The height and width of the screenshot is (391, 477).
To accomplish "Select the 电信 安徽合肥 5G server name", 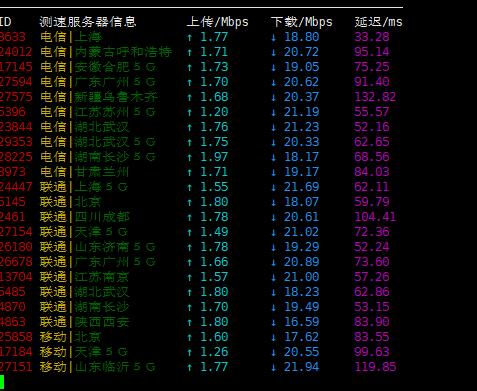I will click(x=98, y=67).
